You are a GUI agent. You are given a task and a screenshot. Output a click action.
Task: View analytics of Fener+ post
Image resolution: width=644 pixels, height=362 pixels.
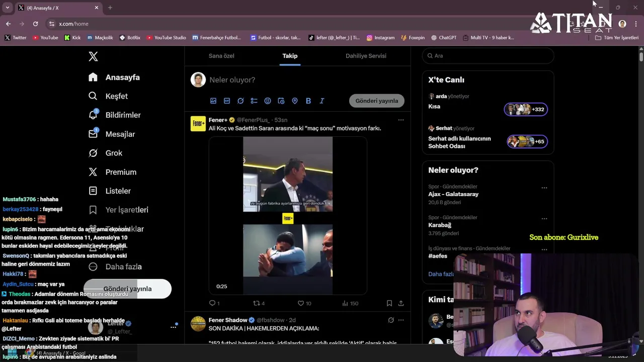coord(350,303)
